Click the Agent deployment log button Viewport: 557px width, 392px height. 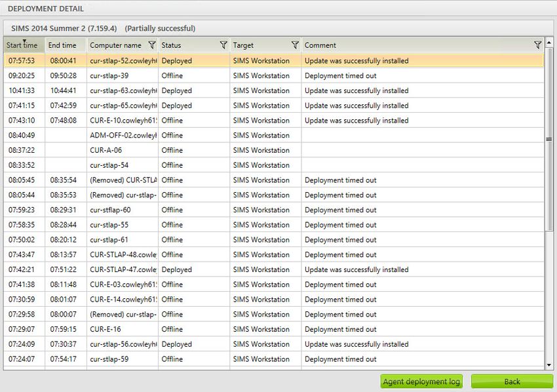coord(421,382)
